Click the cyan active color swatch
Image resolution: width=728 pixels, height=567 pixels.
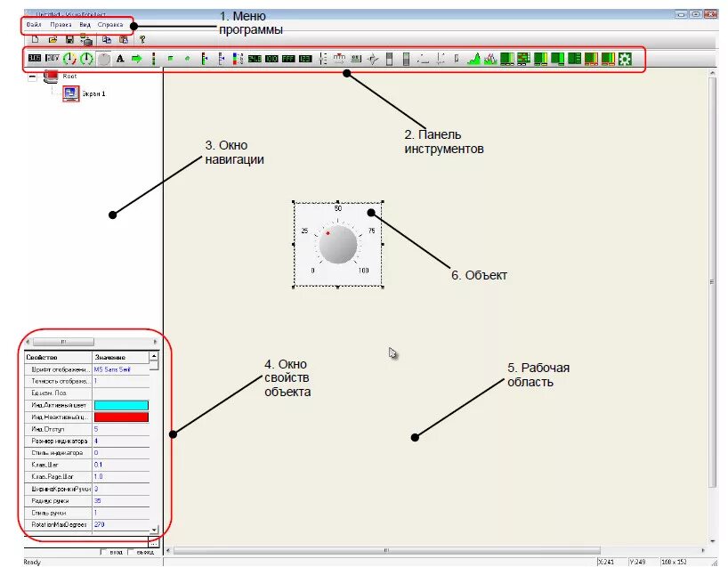121,405
